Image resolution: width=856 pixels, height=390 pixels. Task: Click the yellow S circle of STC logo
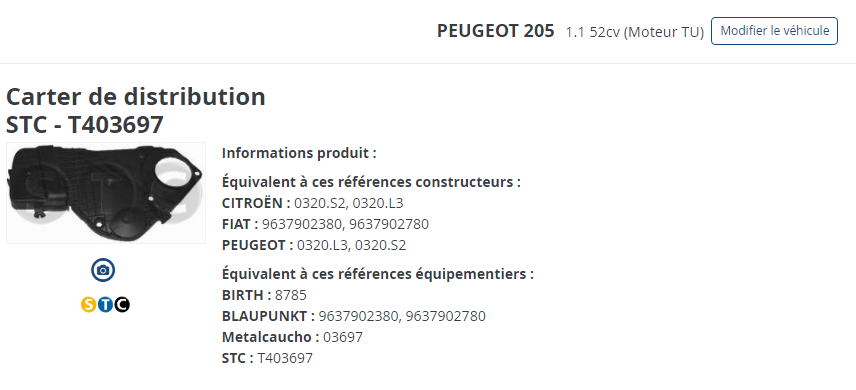pos(88,304)
